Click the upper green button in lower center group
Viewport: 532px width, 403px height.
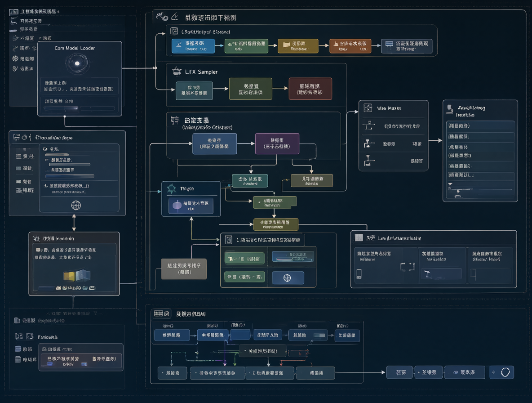(244, 259)
